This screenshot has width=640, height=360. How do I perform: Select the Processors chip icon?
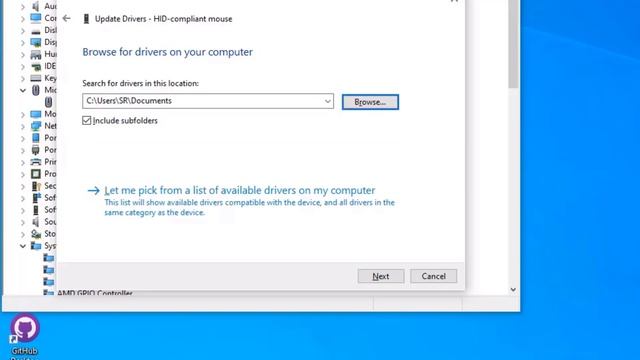(36, 174)
